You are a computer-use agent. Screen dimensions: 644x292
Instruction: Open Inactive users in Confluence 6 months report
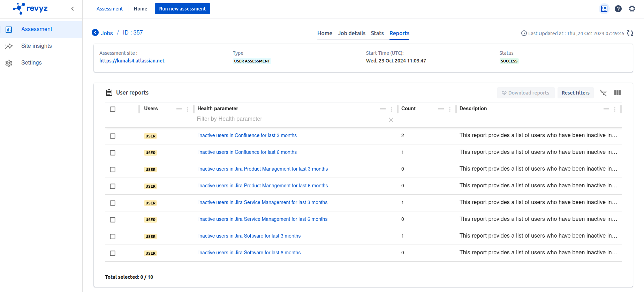coord(247,152)
